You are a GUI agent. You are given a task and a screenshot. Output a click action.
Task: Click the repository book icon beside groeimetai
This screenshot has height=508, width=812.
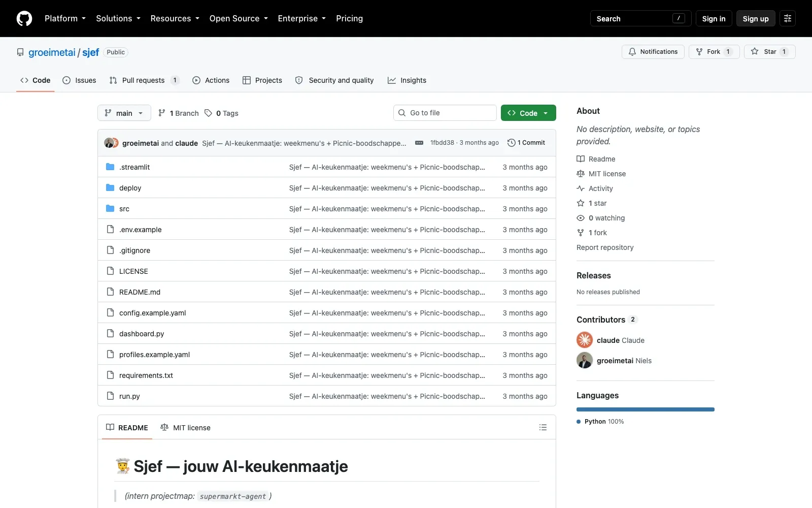pyautogui.click(x=20, y=52)
